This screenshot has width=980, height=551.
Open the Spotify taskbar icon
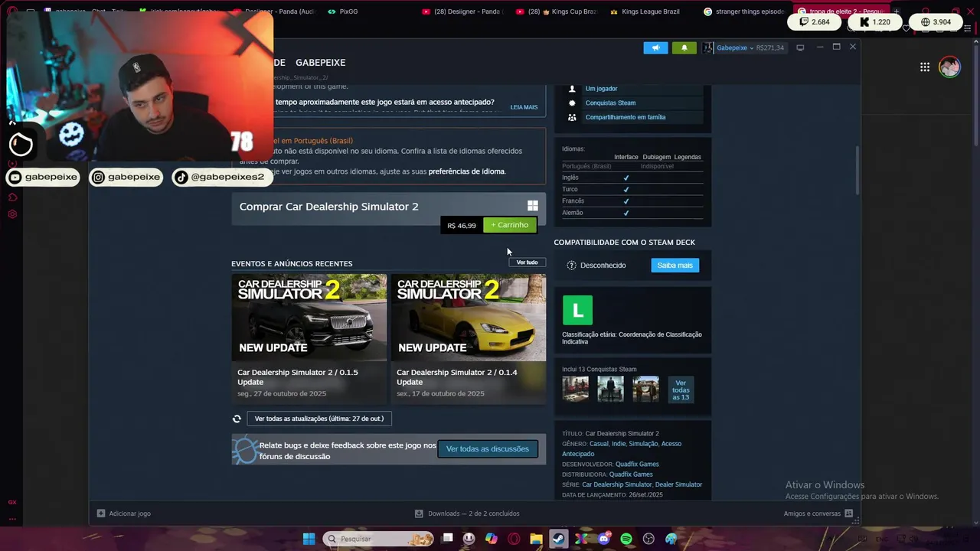click(626, 539)
